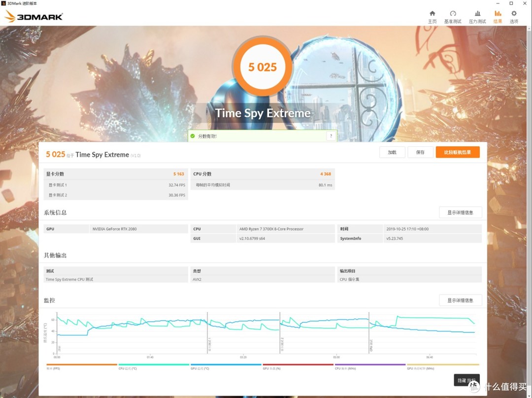The width and height of the screenshot is (532, 398).
Task: Click the 其他输出 section heading
Action: (x=55, y=255)
